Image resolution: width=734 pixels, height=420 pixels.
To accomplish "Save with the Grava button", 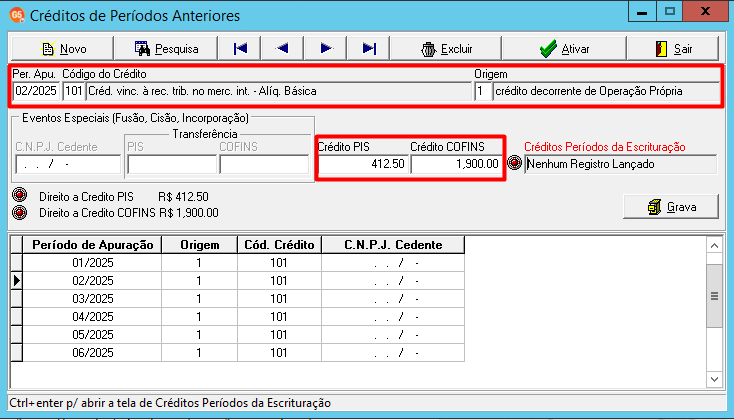I will coord(671,206).
